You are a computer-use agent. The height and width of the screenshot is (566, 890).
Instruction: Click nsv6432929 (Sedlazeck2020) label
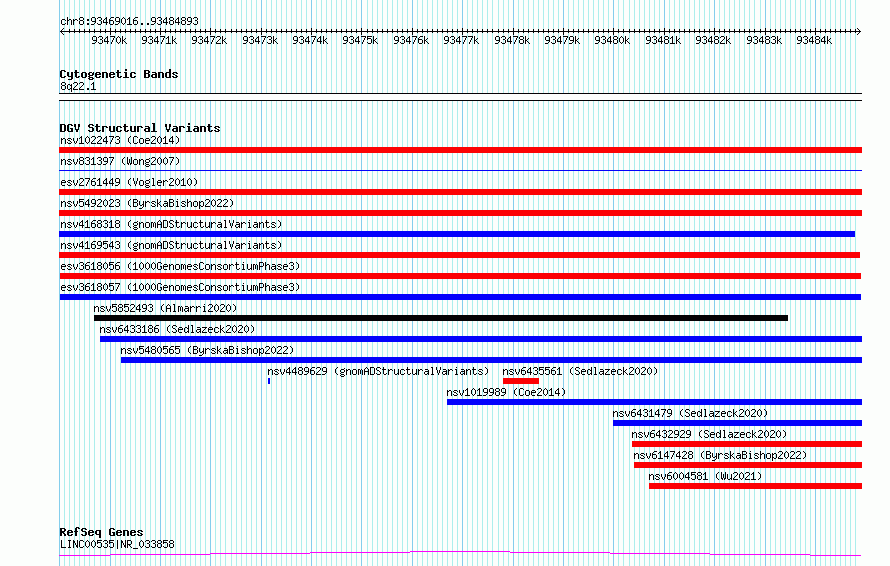click(710, 434)
